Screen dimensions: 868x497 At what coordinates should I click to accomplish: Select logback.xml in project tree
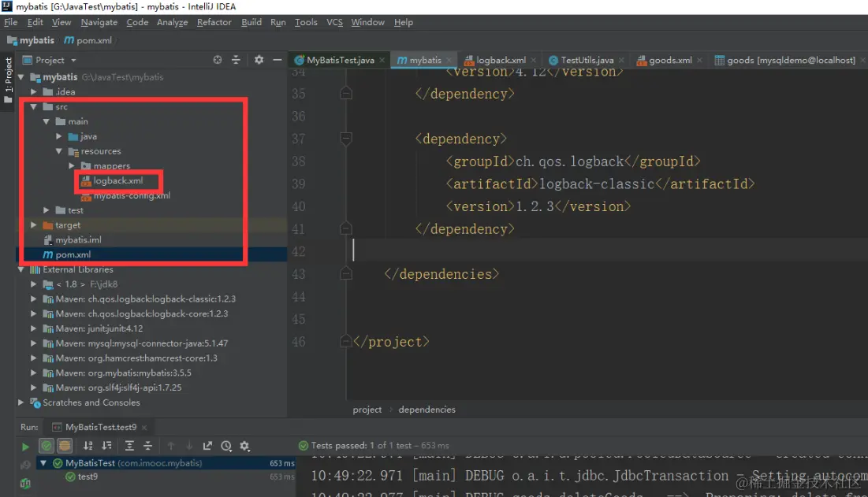pyautogui.click(x=118, y=181)
